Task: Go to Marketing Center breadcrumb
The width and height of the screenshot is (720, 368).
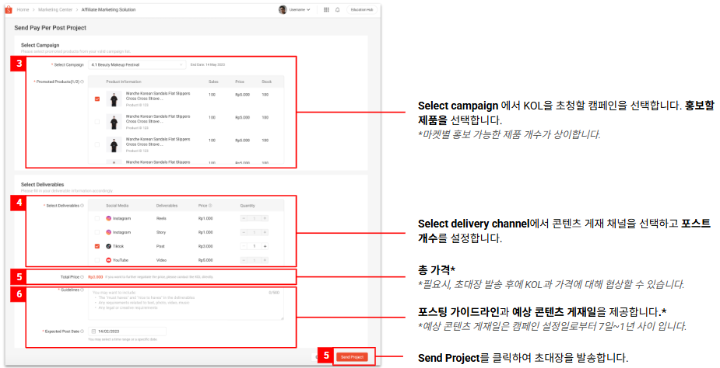Action: tap(55, 10)
